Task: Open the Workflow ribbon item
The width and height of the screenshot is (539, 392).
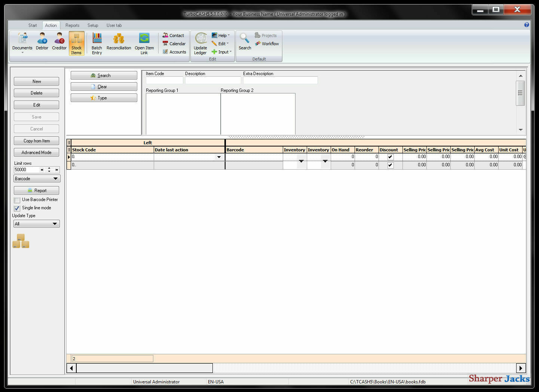Action: click(267, 44)
